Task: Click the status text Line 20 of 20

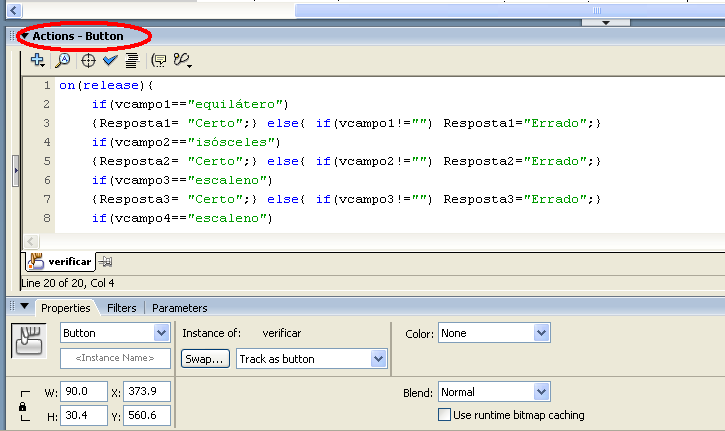Action: click(68, 283)
